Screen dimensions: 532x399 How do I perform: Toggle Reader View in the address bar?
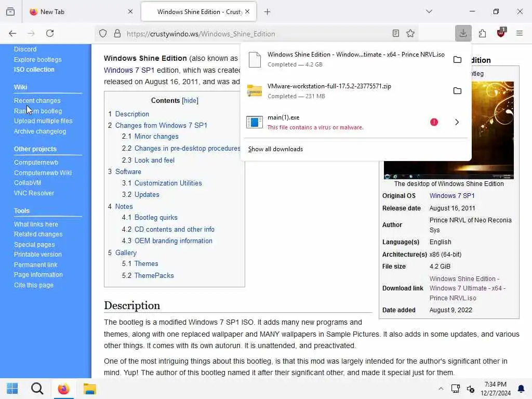(395, 33)
